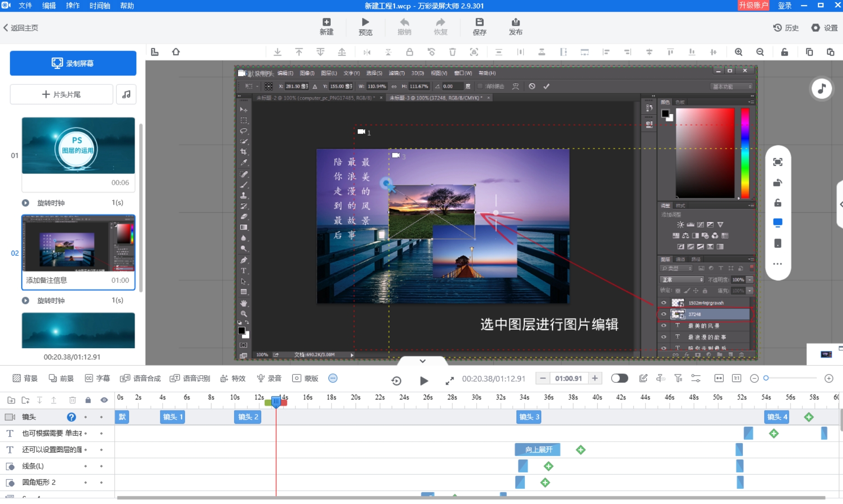Play the timeline with the play button
The image size is (843, 504).
[x=424, y=381]
